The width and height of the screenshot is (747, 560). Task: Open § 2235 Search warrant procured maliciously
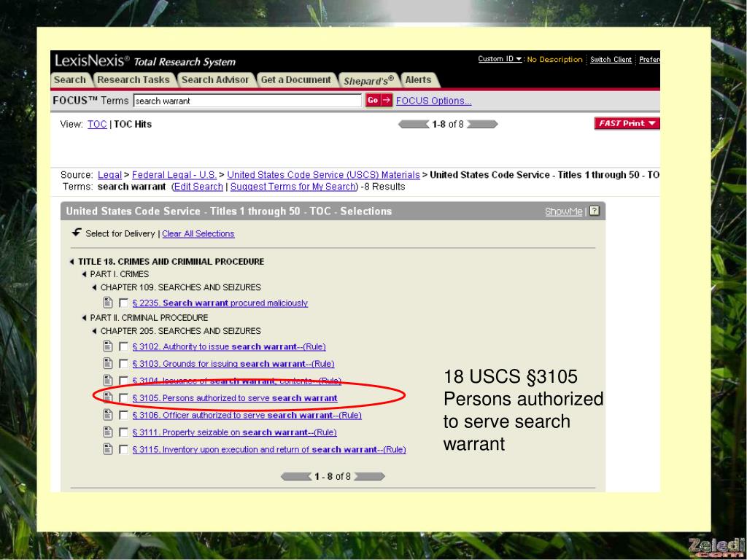pyautogui.click(x=220, y=303)
